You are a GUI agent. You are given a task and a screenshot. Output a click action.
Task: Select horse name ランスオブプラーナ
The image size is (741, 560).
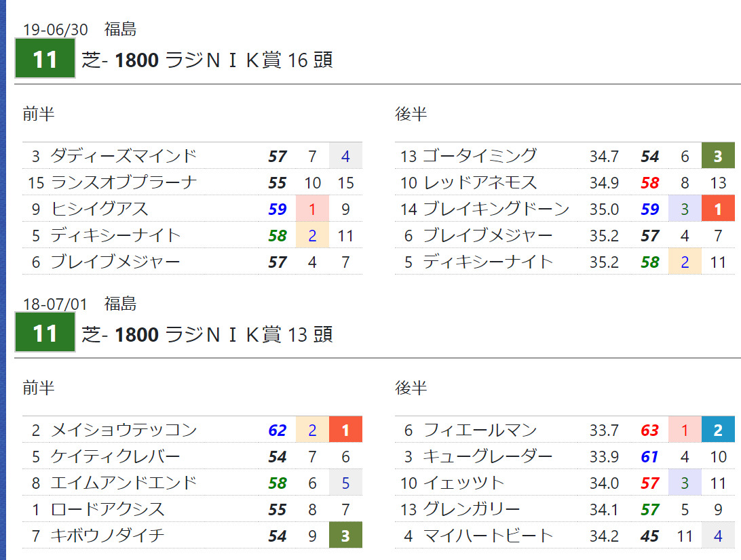[123, 182]
